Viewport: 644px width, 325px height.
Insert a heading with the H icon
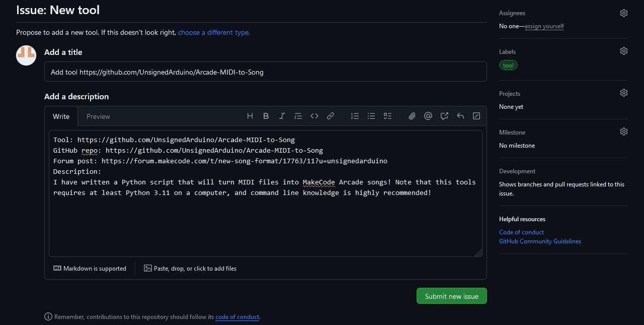point(250,116)
